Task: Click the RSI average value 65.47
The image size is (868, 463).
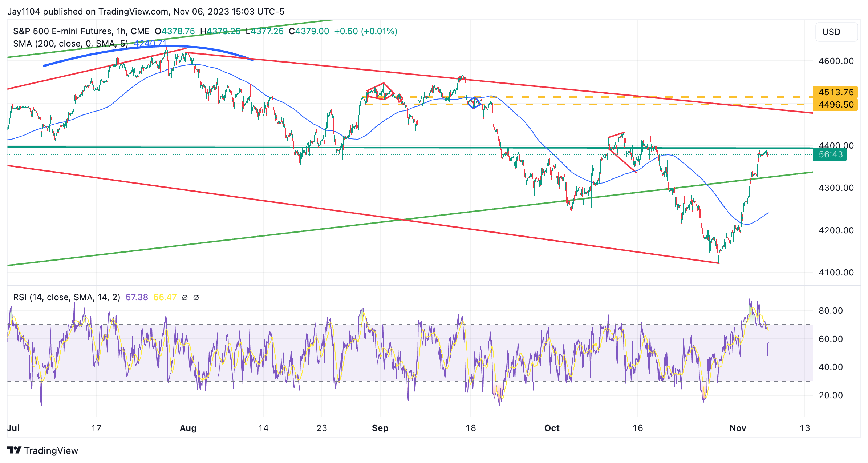Action: pyautogui.click(x=165, y=297)
